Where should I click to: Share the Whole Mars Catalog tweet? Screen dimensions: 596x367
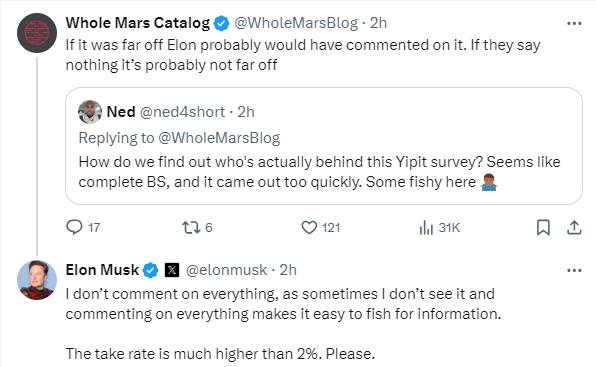[x=574, y=227]
